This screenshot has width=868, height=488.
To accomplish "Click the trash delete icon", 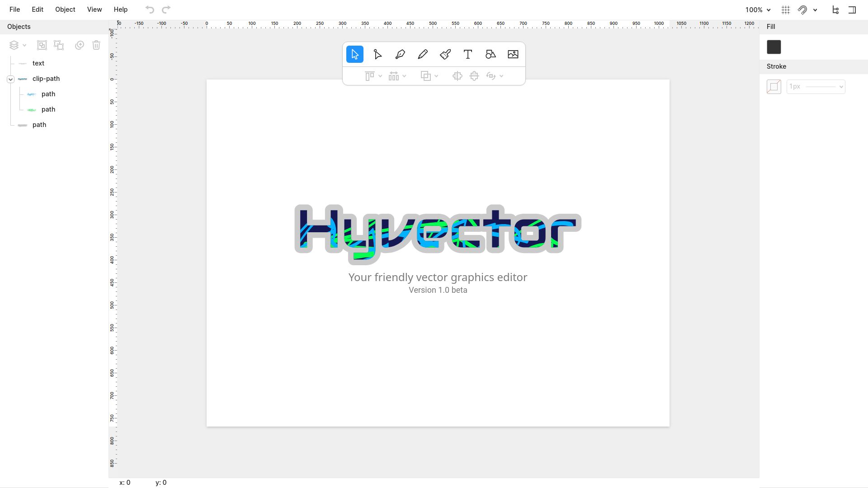I will (96, 45).
